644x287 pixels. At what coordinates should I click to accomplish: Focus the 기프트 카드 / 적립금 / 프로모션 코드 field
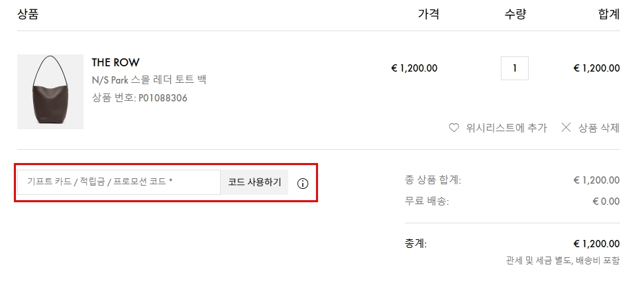(119, 182)
